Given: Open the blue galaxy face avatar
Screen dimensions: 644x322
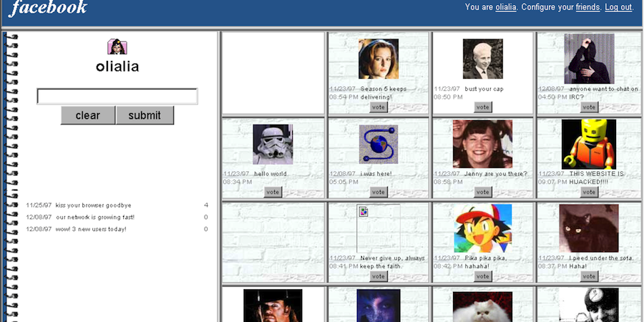Looking at the screenshot, I should [379, 306].
